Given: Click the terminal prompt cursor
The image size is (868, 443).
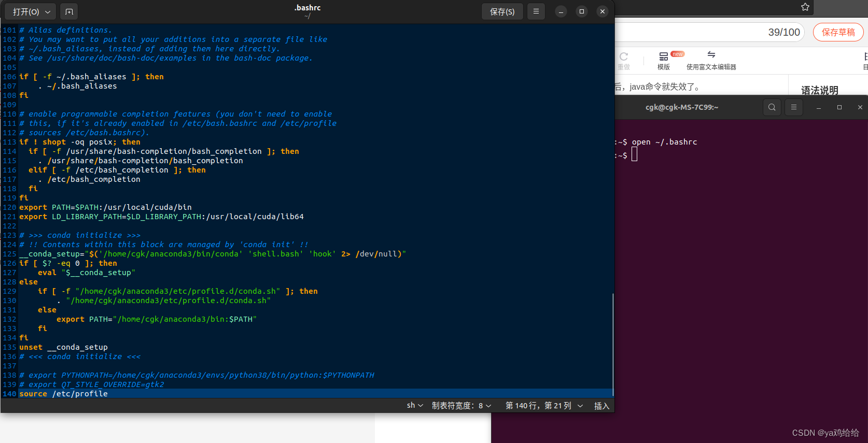Looking at the screenshot, I should click(x=634, y=155).
